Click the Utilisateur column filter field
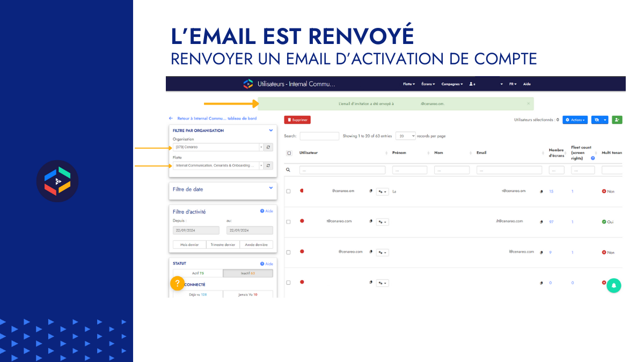The image size is (644, 362). (x=342, y=170)
